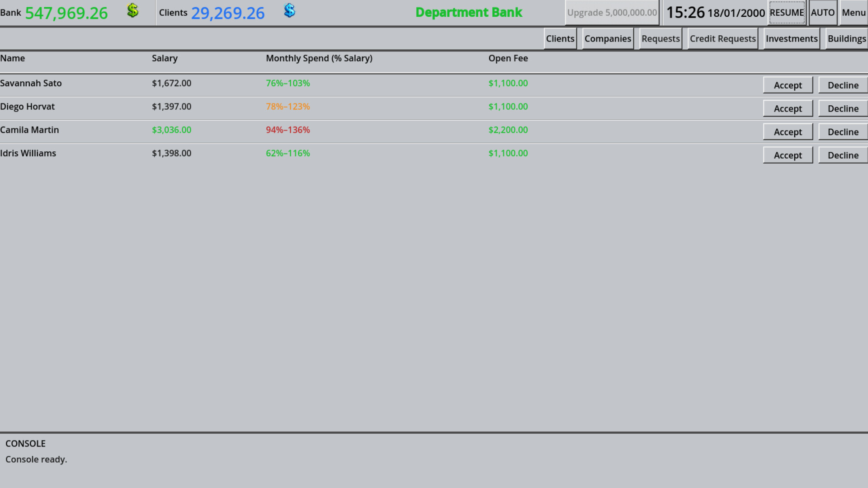Open the Requests tab

(660, 39)
